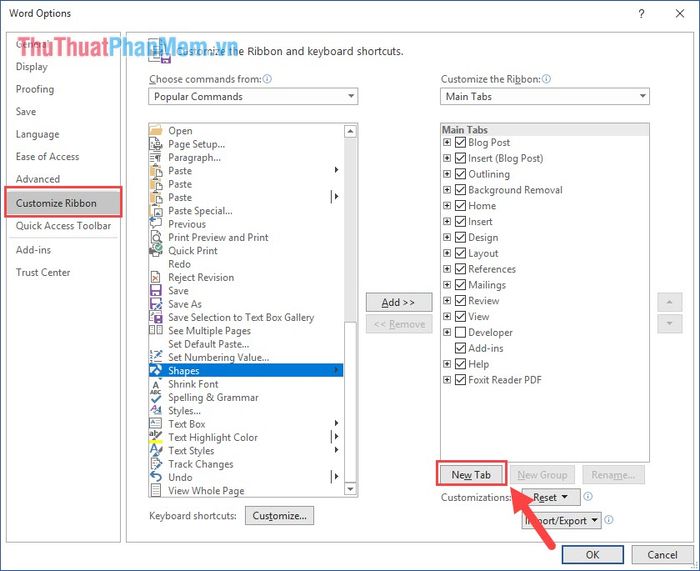Open the Reset customizations dropdown
The image size is (700, 571).
pos(550,497)
